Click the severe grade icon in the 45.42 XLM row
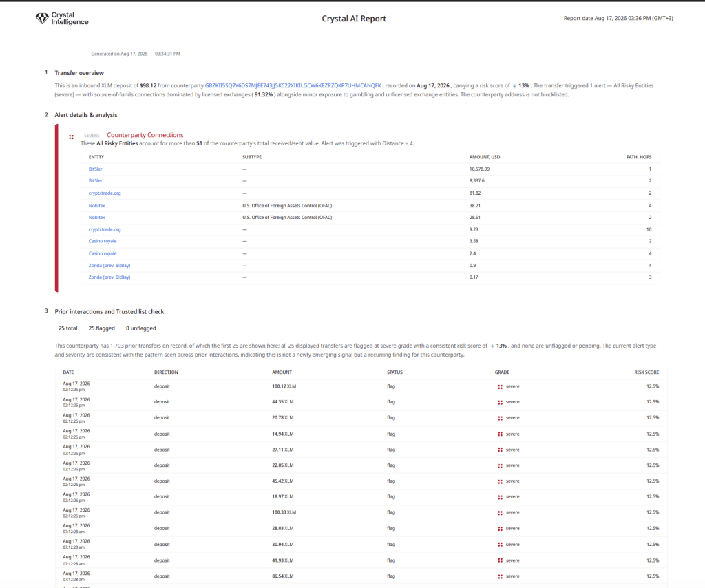 point(500,481)
